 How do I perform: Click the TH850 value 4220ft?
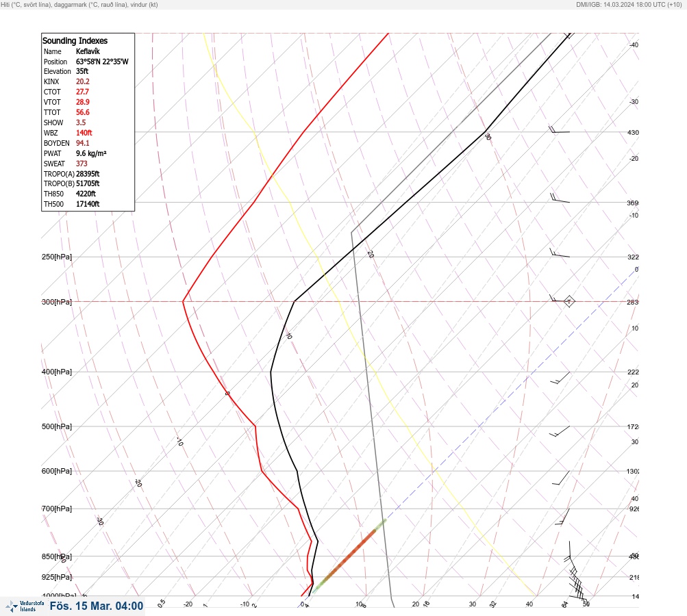coord(86,194)
